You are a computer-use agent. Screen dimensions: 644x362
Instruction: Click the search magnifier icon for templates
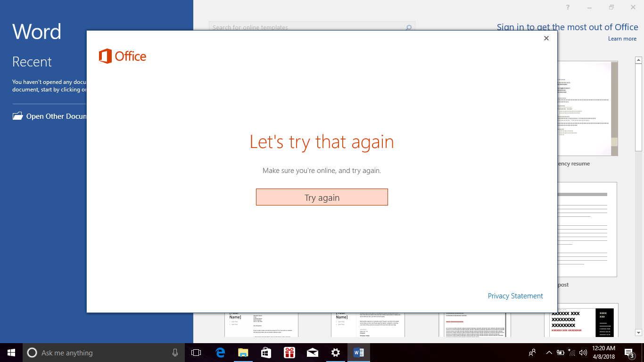409,27
